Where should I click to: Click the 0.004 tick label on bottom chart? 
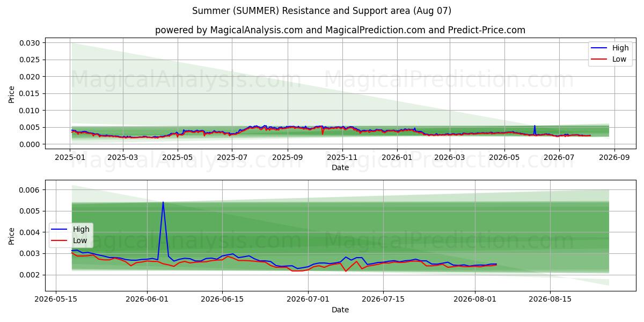click(x=30, y=232)
